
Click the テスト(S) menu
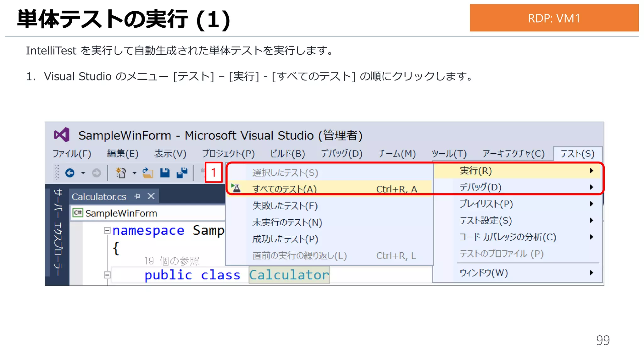pyautogui.click(x=577, y=154)
